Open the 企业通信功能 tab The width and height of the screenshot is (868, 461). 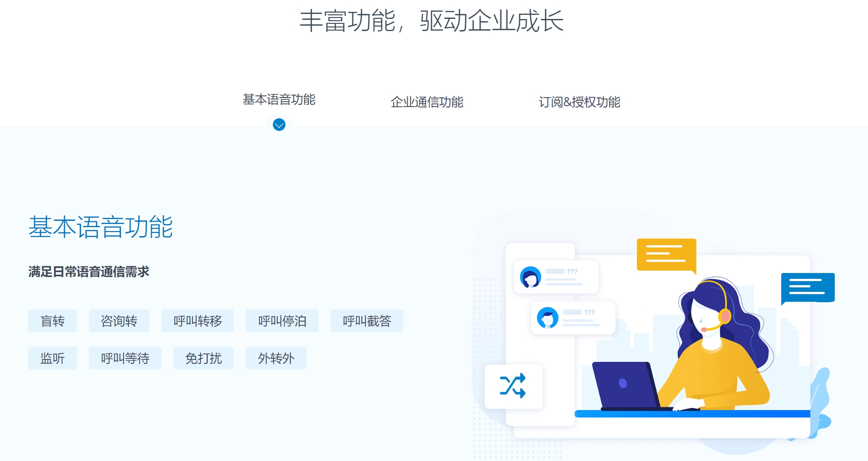427,102
